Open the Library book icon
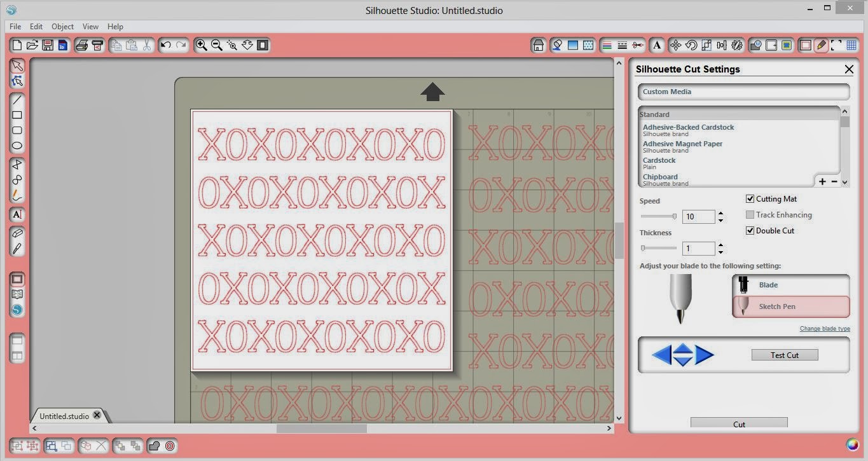This screenshot has height=461, width=868. click(x=17, y=294)
